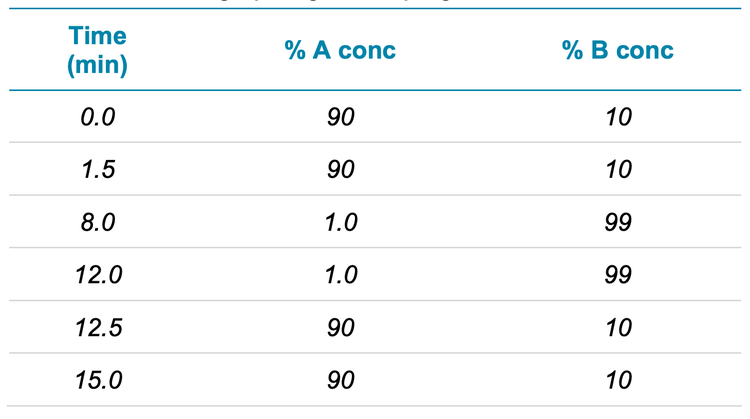Click the 12.5 time cell
This screenshot has height=419, width=750.
[98, 327]
